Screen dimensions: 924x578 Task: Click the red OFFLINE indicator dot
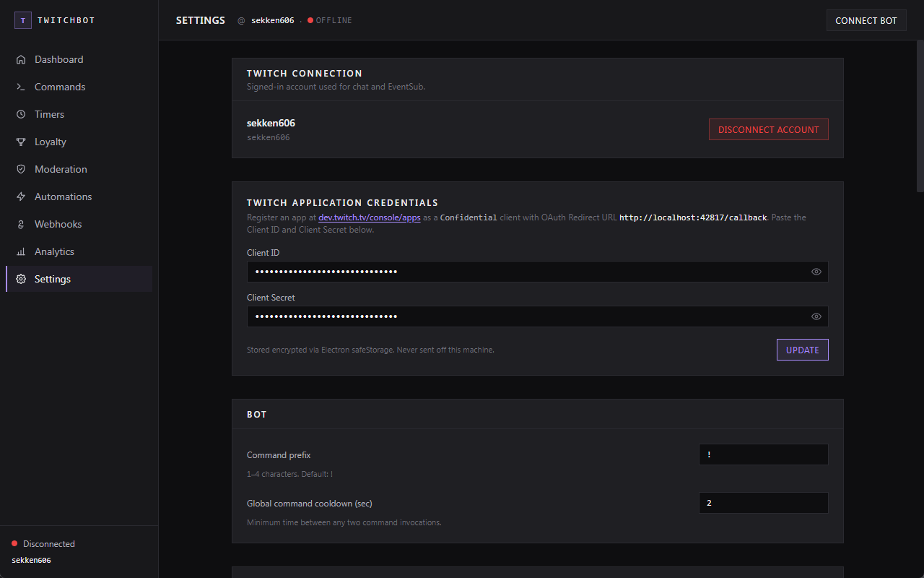click(x=310, y=20)
